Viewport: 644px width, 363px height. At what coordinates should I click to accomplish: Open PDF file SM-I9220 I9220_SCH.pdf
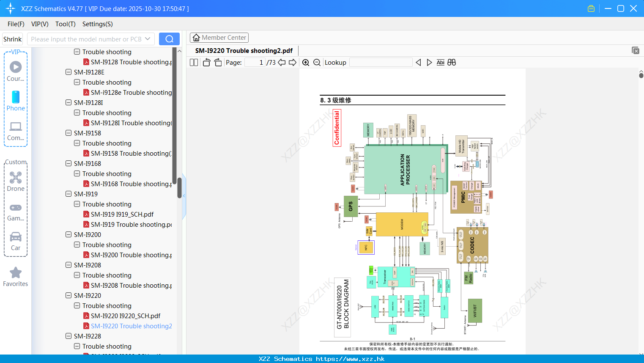(x=126, y=316)
